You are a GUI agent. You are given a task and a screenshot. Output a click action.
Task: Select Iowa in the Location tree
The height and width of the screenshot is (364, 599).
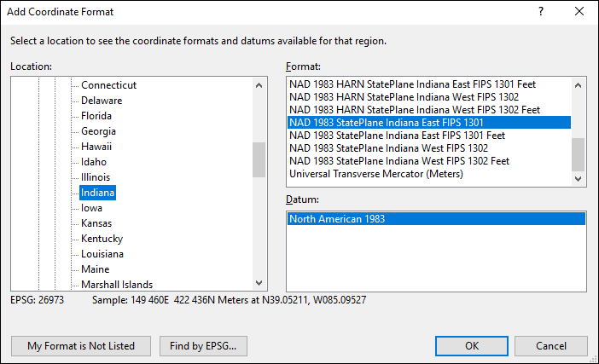pos(91,208)
